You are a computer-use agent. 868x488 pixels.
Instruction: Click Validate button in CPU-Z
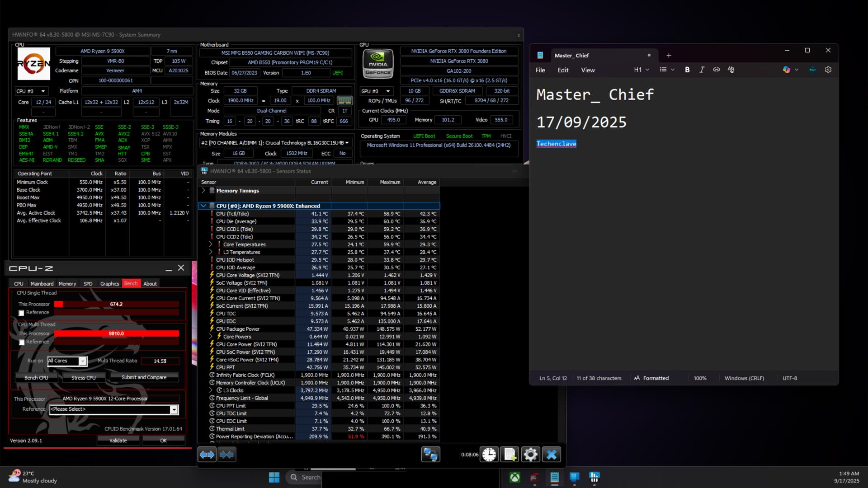coord(118,441)
